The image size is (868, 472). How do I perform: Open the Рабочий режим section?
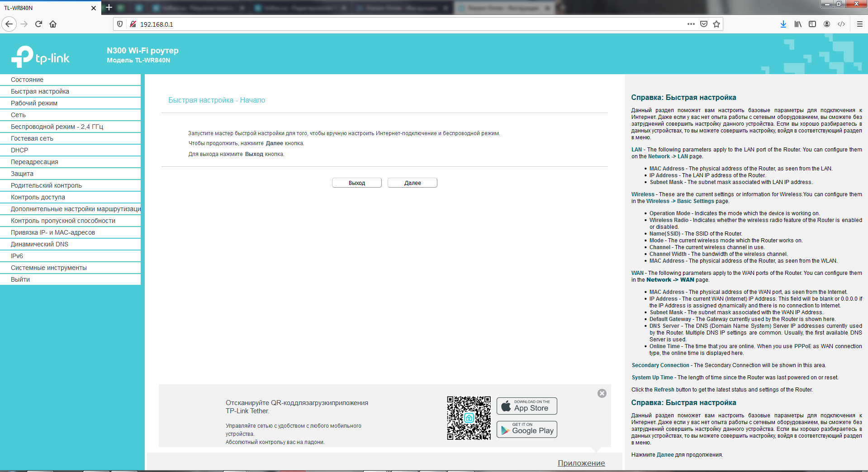click(x=70, y=103)
